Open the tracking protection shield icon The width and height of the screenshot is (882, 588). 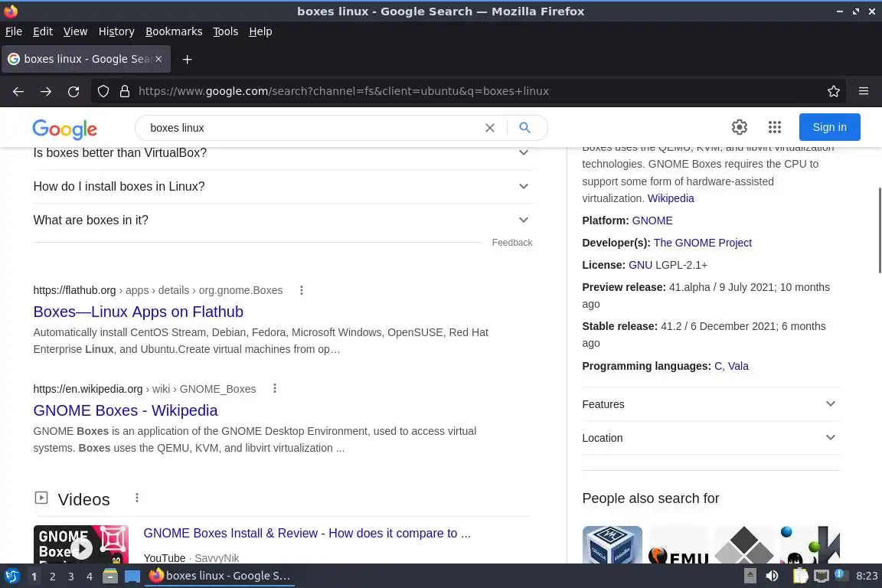tap(103, 91)
